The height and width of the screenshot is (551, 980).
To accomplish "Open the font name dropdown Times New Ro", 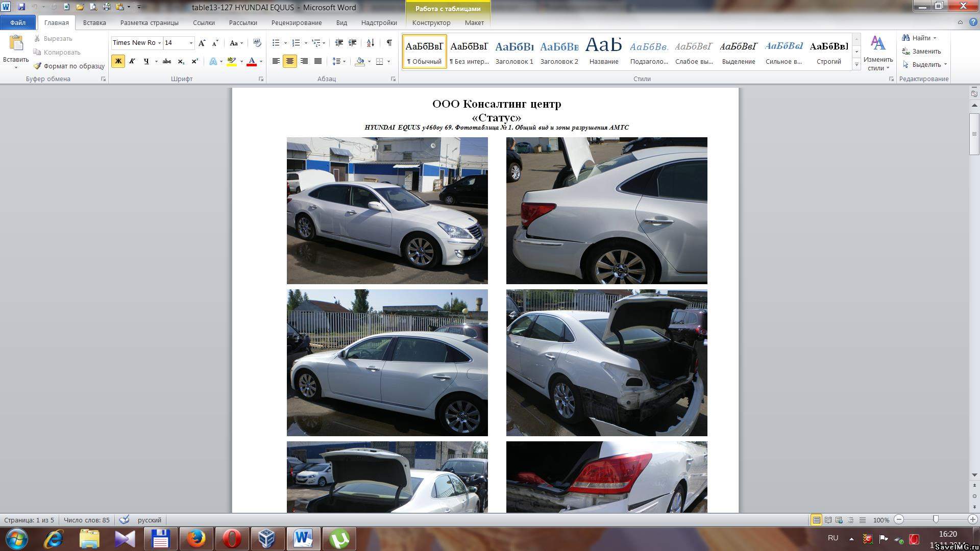I will (159, 43).
